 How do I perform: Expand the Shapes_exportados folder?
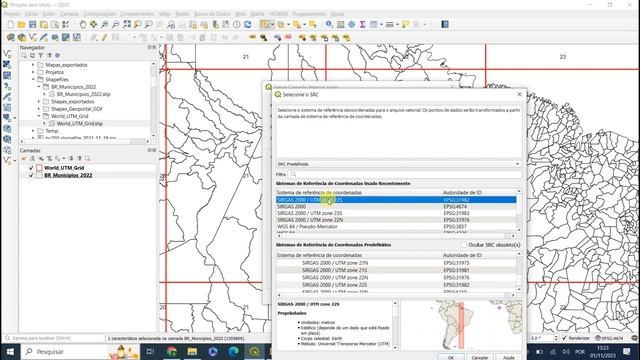click(x=39, y=102)
